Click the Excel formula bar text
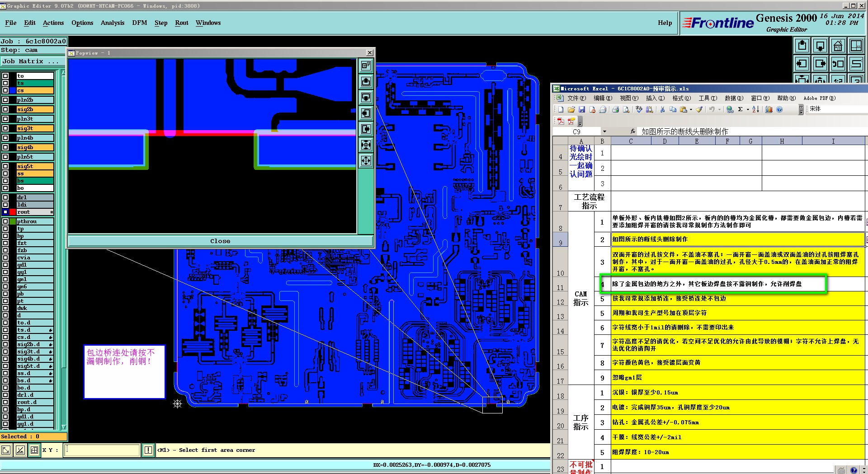This screenshot has height=474, width=868. coord(684,131)
